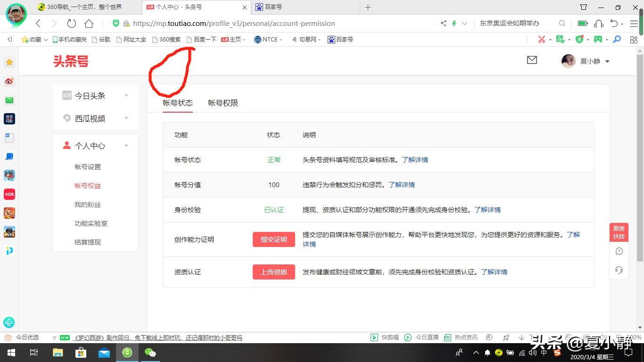644x362 pixels.
Task: Click the green lightning speed-mode icon
Action: pos(454,23)
